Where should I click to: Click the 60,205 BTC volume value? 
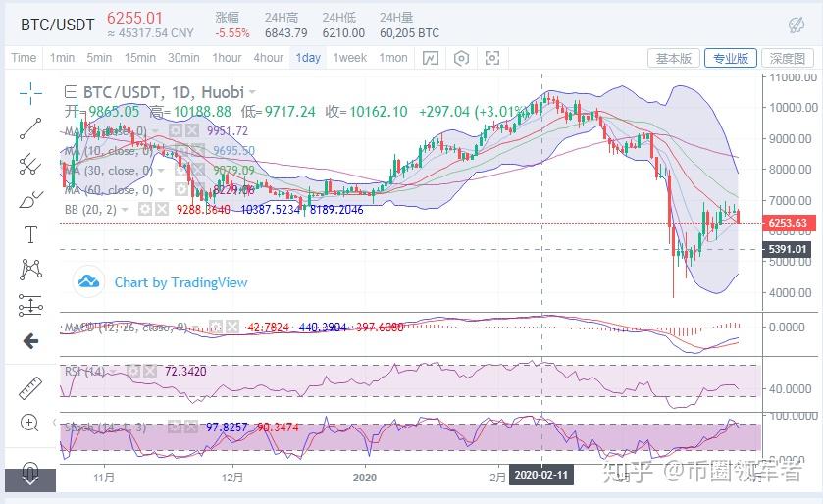(409, 33)
